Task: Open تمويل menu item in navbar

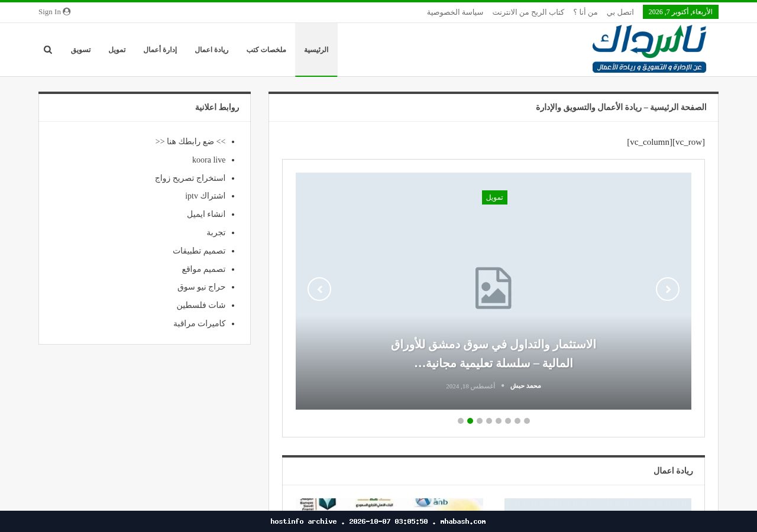Action: tap(117, 50)
